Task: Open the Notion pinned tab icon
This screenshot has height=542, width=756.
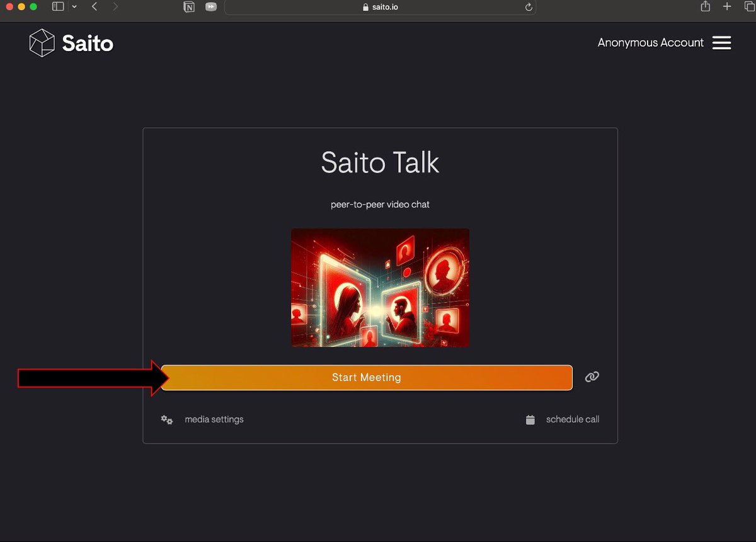Action: pos(188,7)
